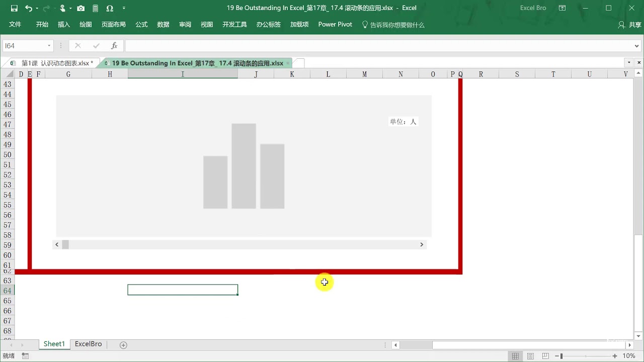Click the Name Box showing I64
The image size is (644, 362).
coord(24,46)
